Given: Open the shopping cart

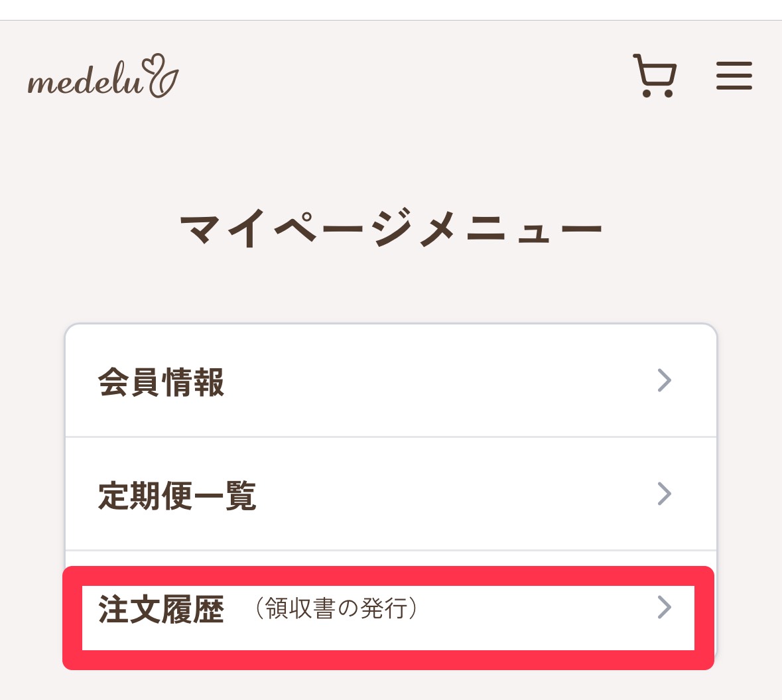Looking at the screenshot, I should pos(655,76).
